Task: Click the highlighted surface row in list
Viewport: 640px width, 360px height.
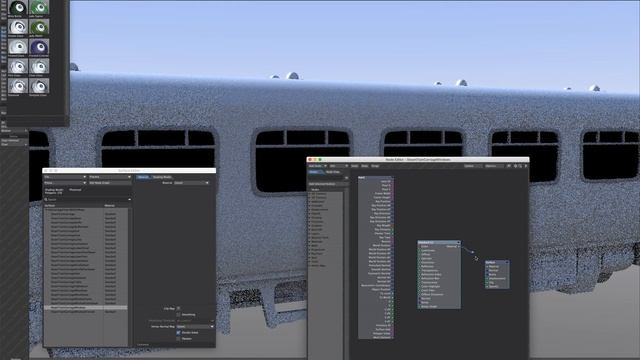Action: pyautogui.click(x=85, y=307)
